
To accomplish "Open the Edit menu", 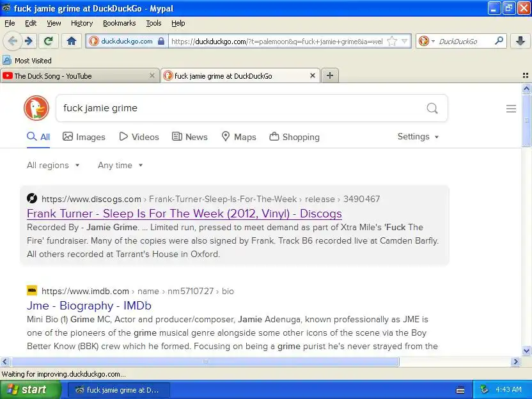I will [31, 23].
